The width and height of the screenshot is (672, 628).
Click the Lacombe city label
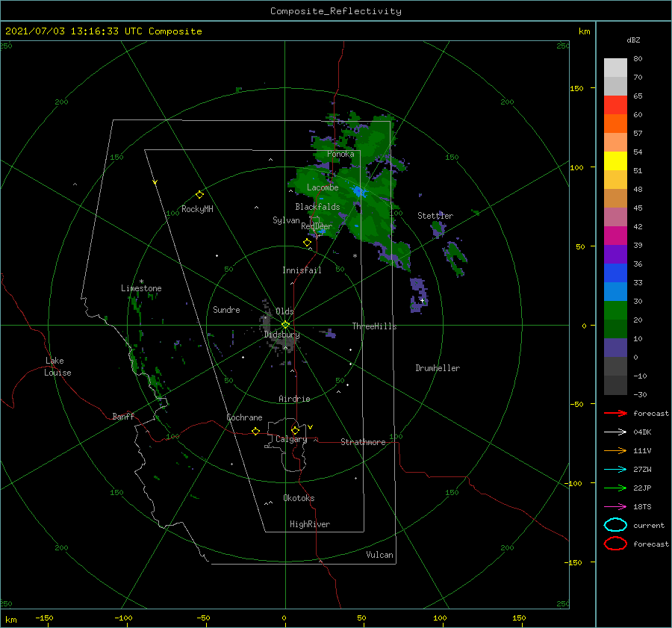pyautogui.click(x=323, y=187)
